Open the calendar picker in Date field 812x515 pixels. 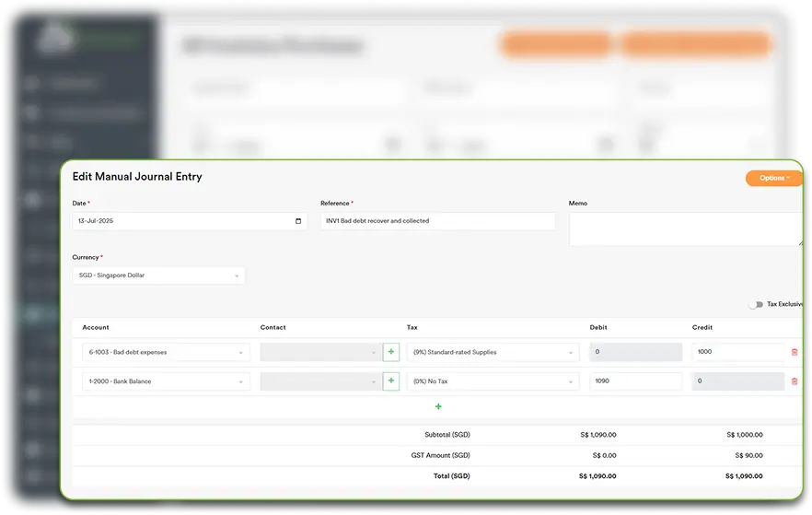click(x=297, y=221)
